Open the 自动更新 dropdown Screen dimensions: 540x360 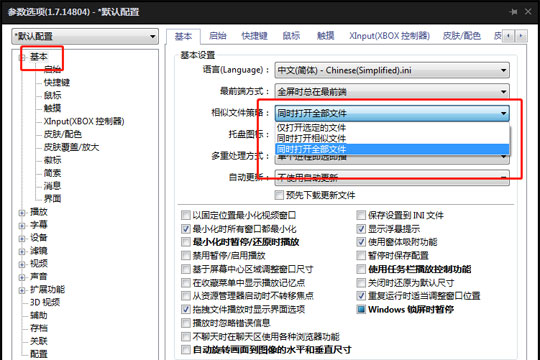[x=392, y=178]
